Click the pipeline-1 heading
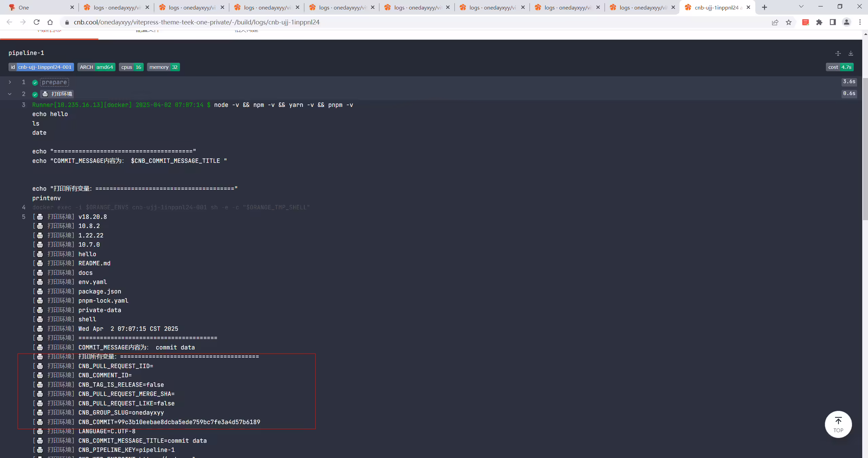 pos(26,53)
